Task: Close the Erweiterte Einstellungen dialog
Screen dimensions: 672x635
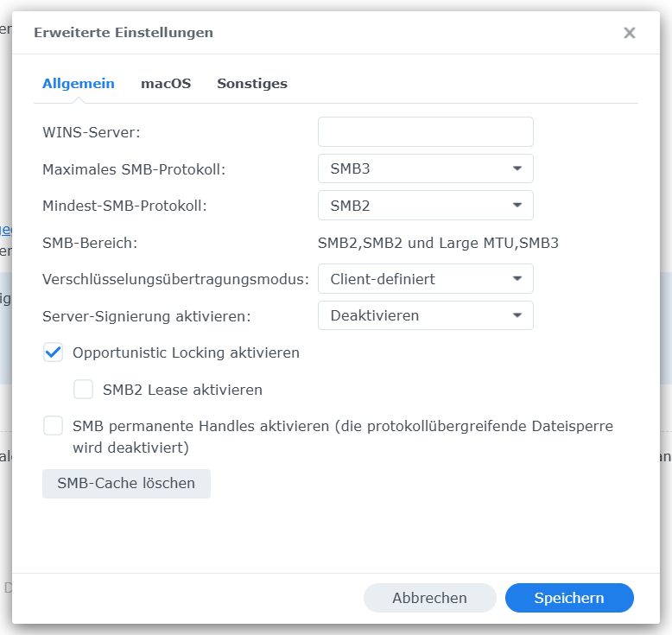Action: pos(630,33)
